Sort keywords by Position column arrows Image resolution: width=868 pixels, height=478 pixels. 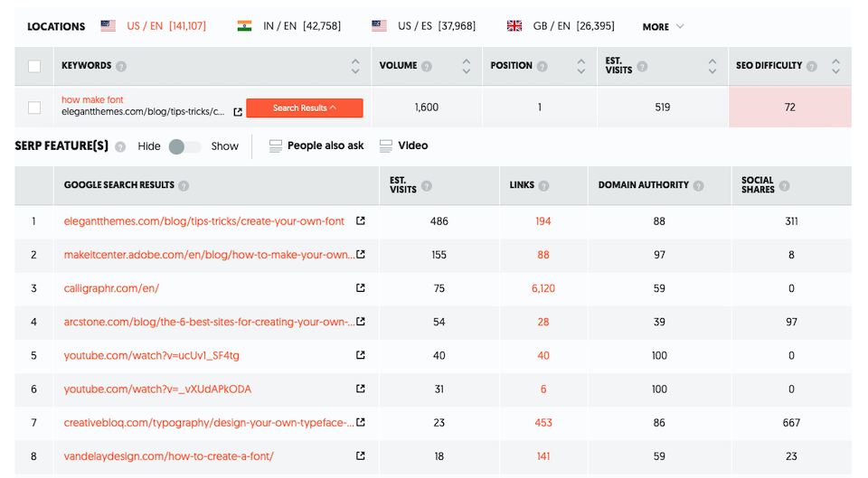click(x=582, y=66)
